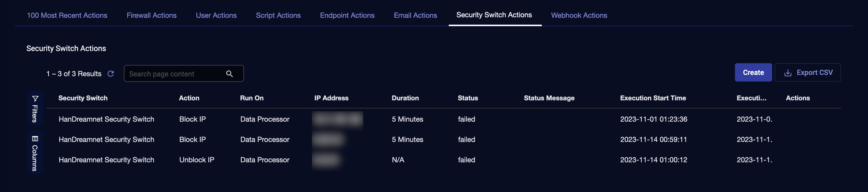Sort by the Security Switch column header
868x192 pixels.
click(83, 98)
